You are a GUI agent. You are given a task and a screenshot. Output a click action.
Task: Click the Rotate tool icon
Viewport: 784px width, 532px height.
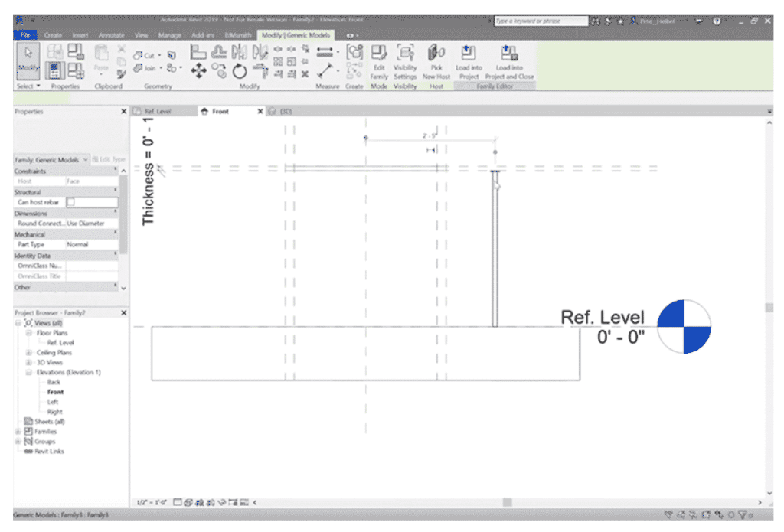pyautogui.click(x=240, y=71)
